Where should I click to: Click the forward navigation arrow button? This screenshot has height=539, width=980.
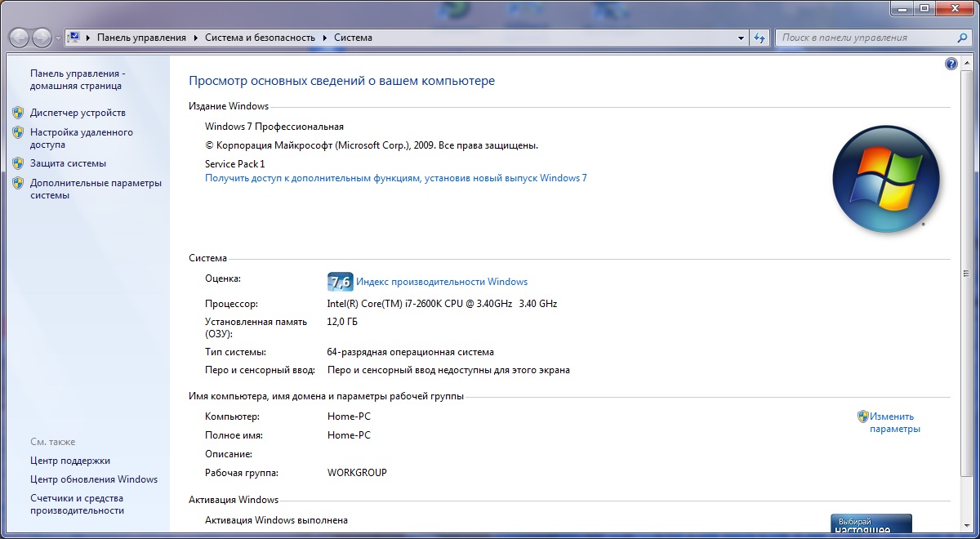pos(42,38)
